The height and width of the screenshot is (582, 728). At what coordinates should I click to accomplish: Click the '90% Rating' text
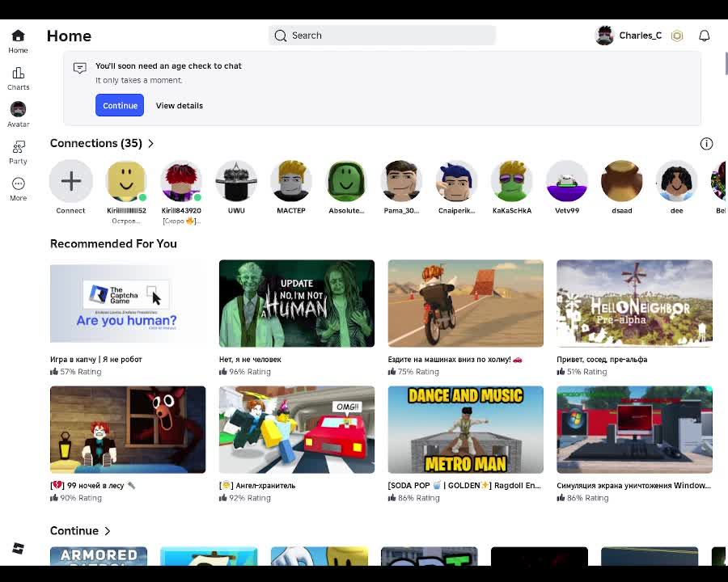coord(81,498)
